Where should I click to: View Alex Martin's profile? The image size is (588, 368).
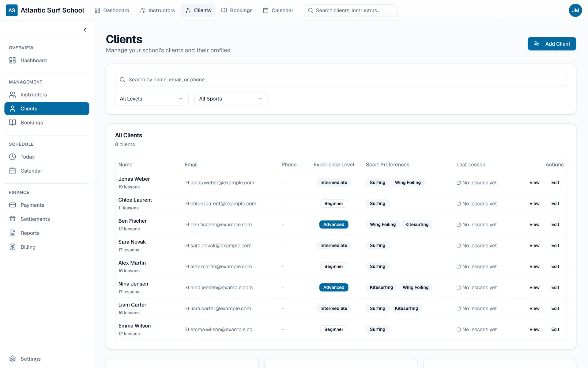(534, 266)
